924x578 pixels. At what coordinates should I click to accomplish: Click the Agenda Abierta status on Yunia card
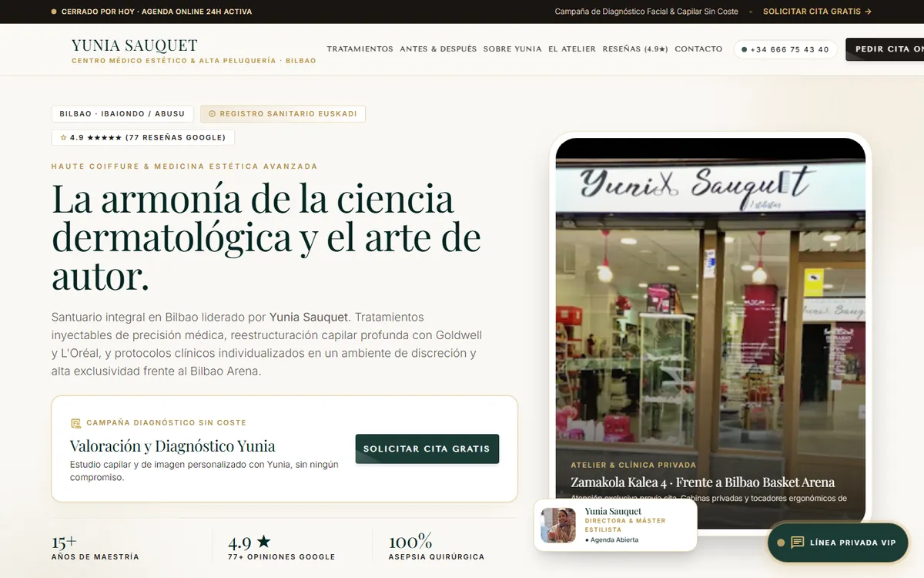point(611,540)
